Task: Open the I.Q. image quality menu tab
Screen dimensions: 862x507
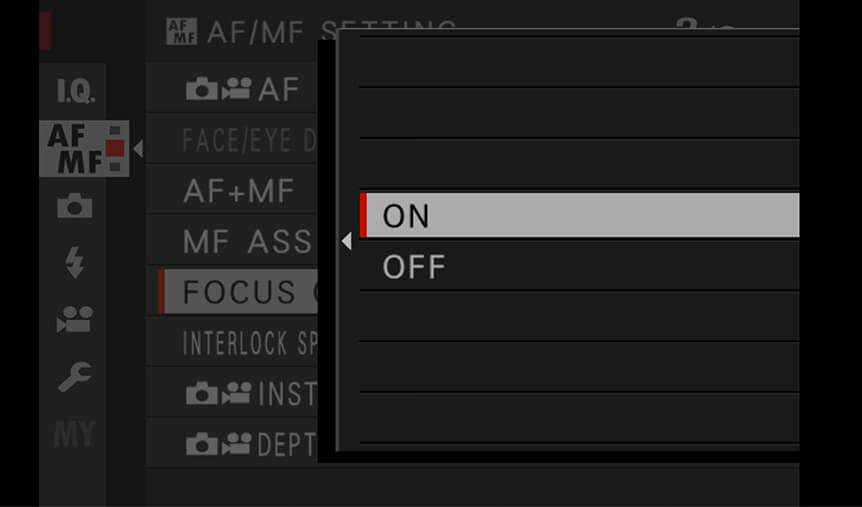Action: tap(76, 91)
